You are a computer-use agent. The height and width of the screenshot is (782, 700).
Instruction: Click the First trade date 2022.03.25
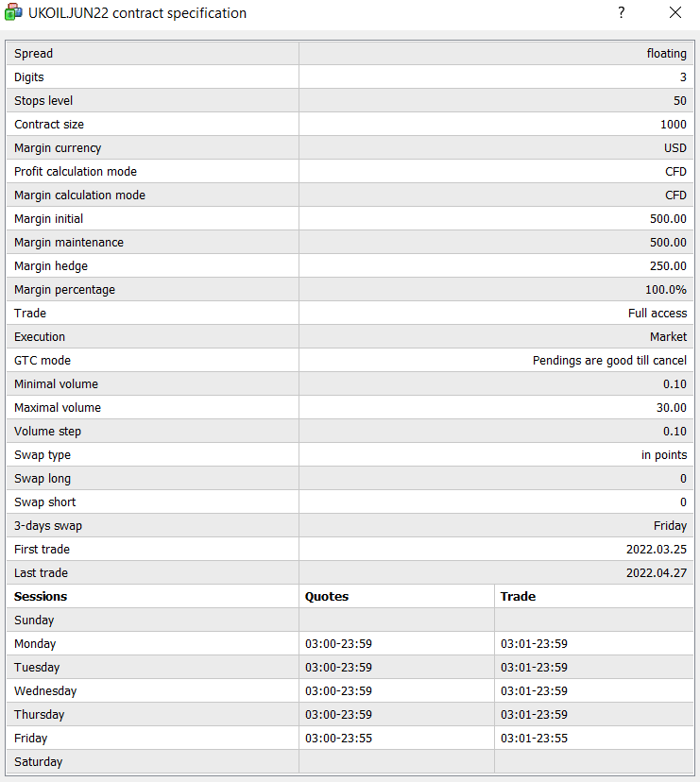656,550
